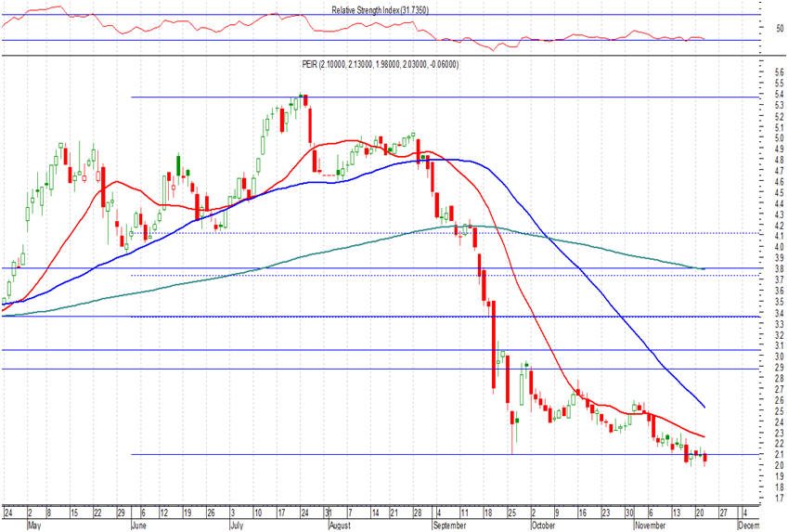This screenshot has width=788, height=532.
Task: Select the July month label
Action: point(237,525)
